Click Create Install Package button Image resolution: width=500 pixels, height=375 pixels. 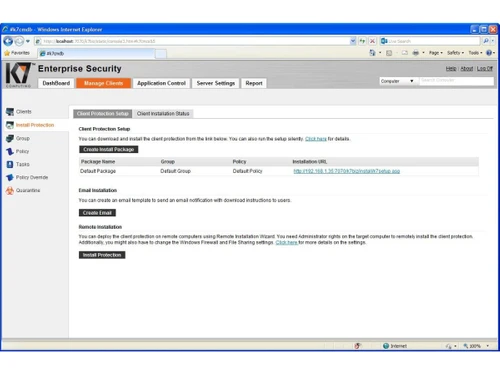tap(109, 149)
